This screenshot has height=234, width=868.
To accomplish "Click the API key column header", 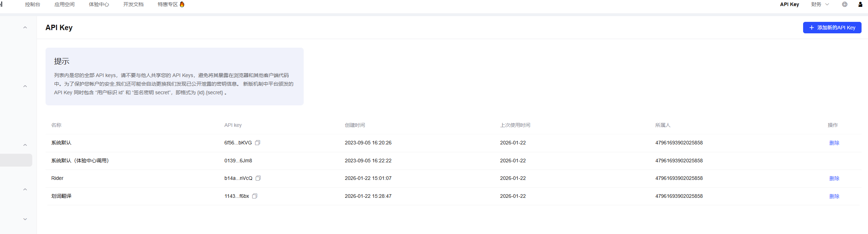I will [233, 125].
